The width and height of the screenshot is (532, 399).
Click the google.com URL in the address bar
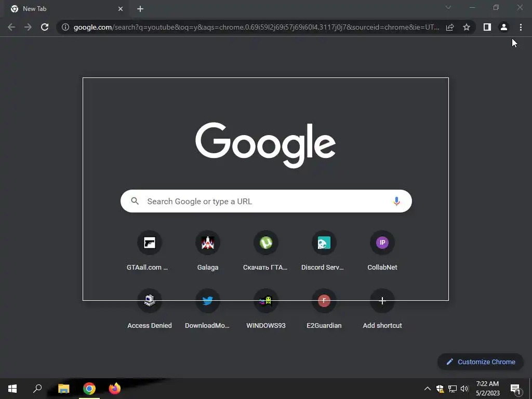point(256,27)
